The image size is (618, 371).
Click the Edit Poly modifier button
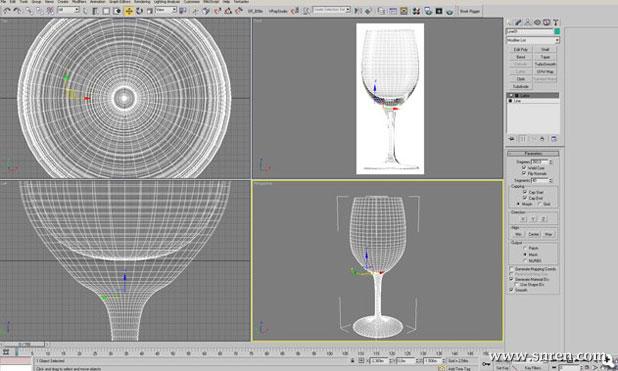click(521, 50)
